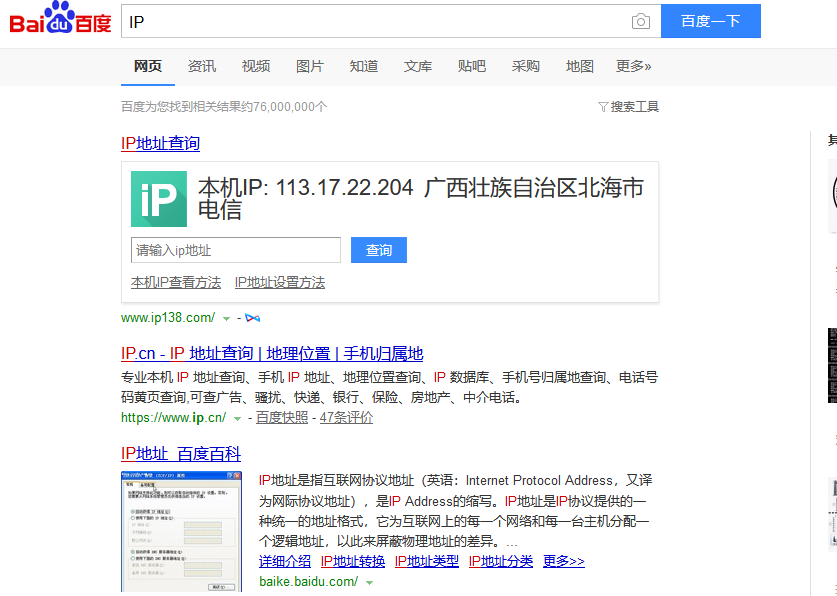Click the green iP logo

[158, 199]
